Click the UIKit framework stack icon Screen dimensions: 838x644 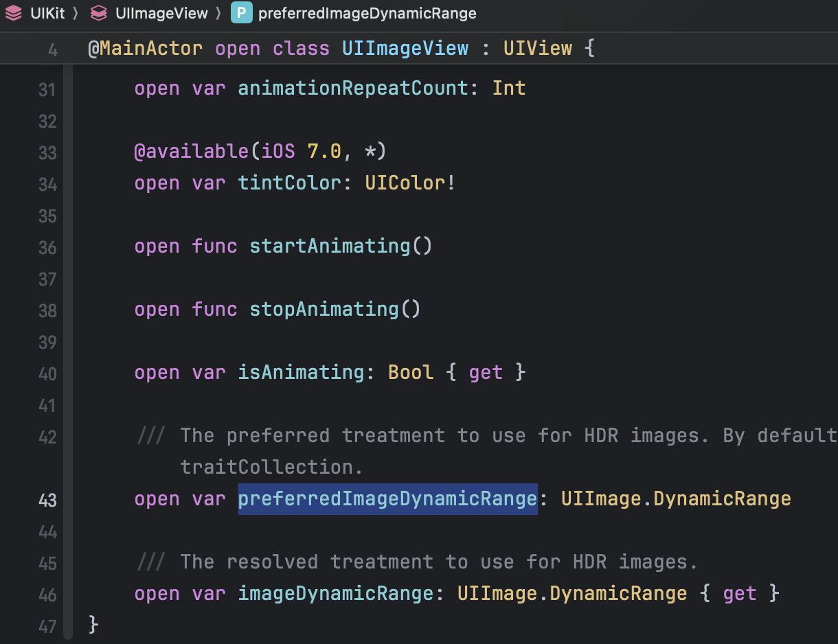pos(13,13)
